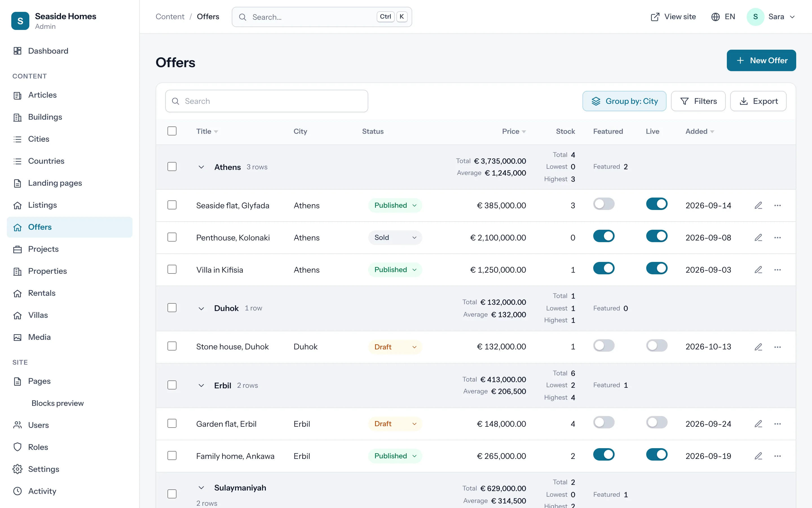Sort by the Price column header
Screen dimensions: 812x508
[x=514, y=131]
